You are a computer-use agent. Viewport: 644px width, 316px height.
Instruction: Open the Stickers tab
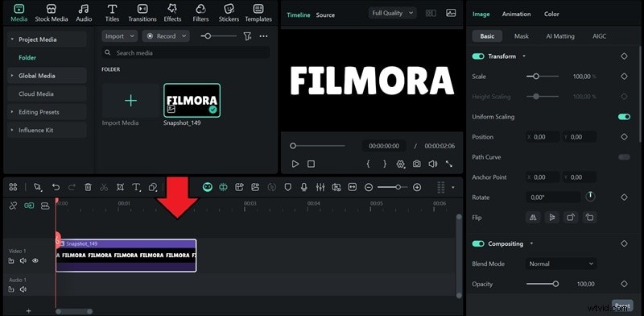pos(229,13)
